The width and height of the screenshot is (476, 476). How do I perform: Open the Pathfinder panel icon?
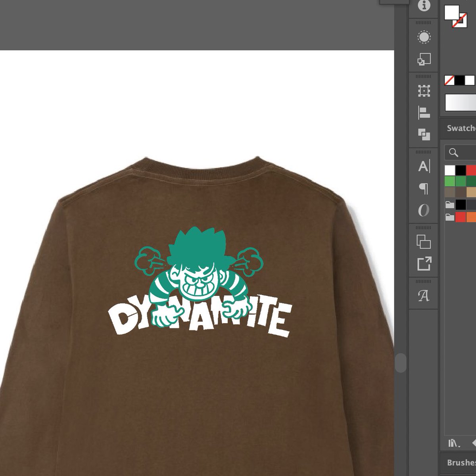[424, 134]
